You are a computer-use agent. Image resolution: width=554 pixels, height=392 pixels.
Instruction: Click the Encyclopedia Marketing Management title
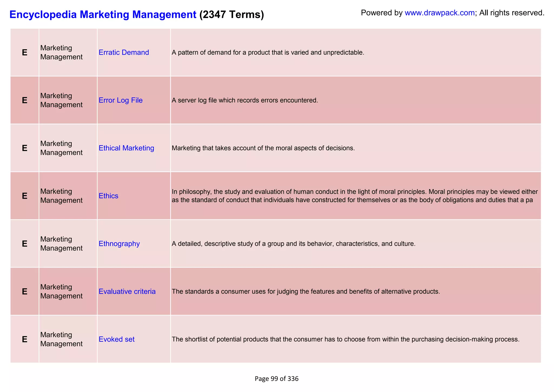[x=103, y=14]
